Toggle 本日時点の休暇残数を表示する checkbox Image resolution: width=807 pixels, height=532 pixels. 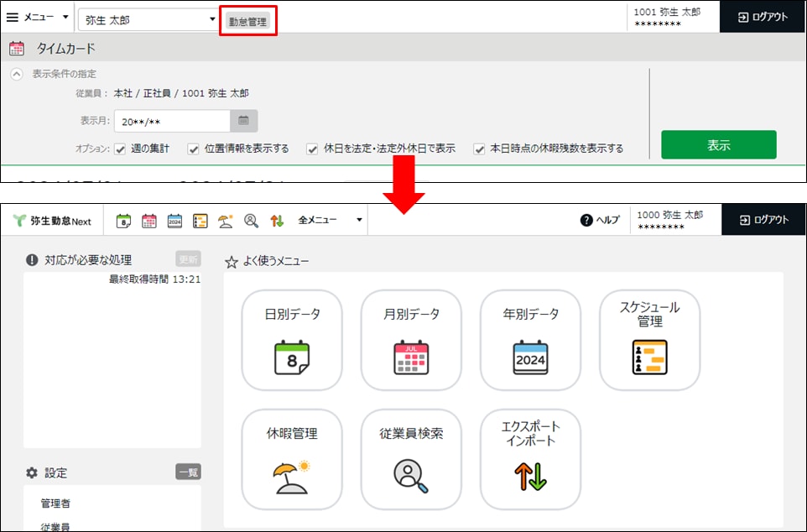click(x=479, y=149)
